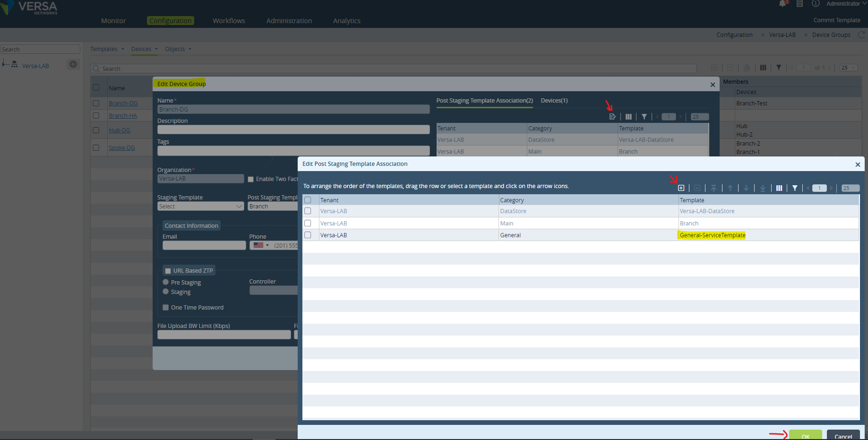The image size is (868, 440).
Task: Click the Versa Networks logo
Action: [x=29, y=8]
